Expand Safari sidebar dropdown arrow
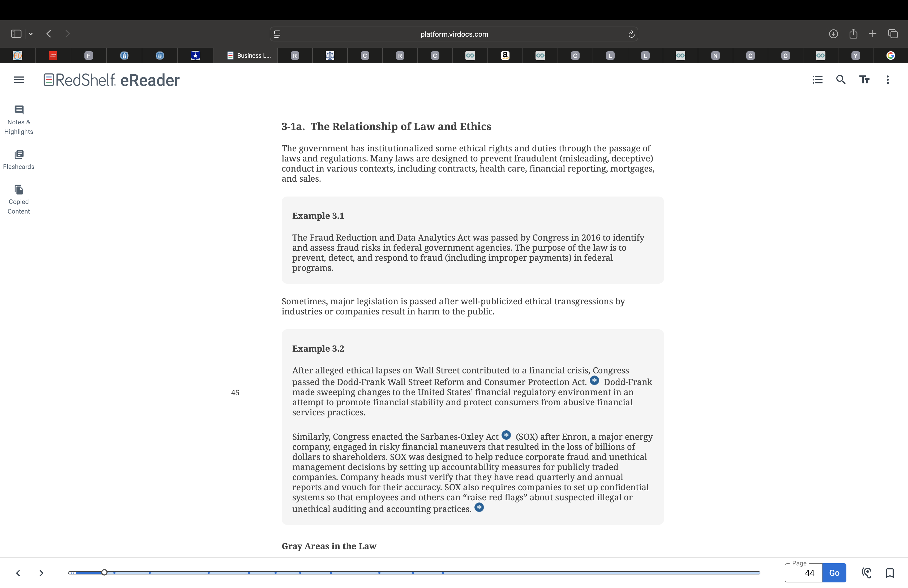This screenshot has width=908, height=588. tap(31, 34)
